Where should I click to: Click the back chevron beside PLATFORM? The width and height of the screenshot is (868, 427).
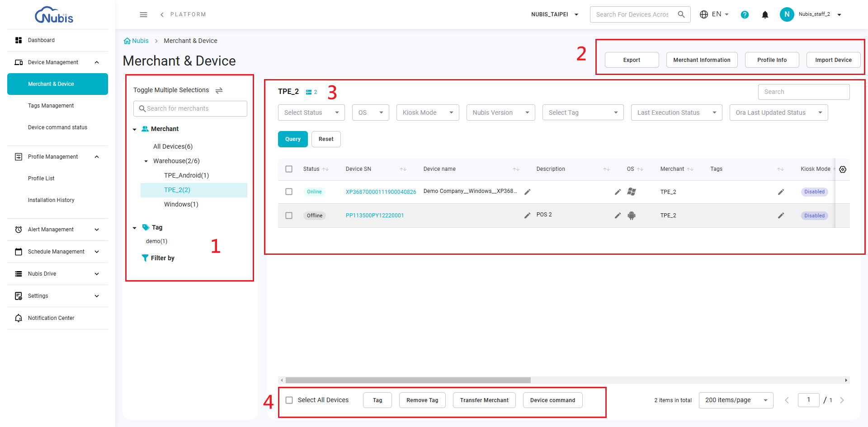162,14
